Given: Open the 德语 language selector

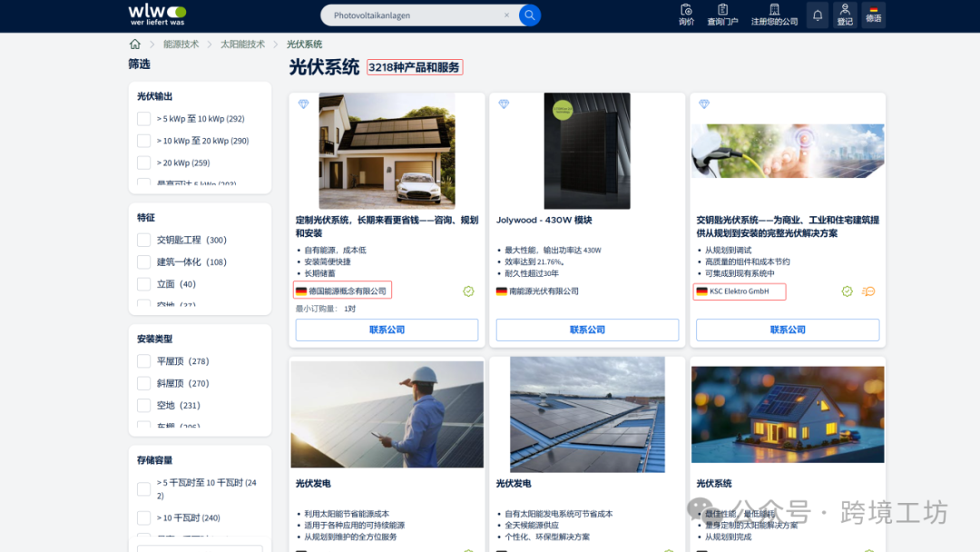Looking at the screenshot, I should click(873, 15).
